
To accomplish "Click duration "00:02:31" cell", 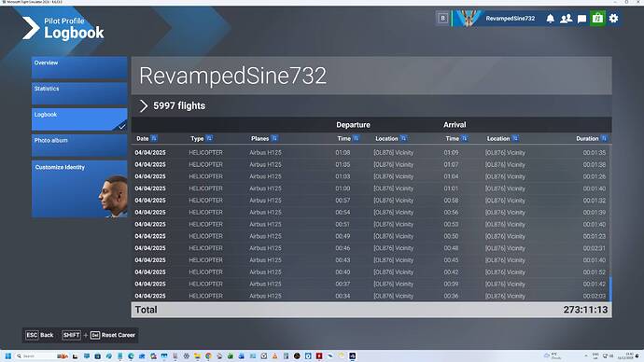I will 595,248.
